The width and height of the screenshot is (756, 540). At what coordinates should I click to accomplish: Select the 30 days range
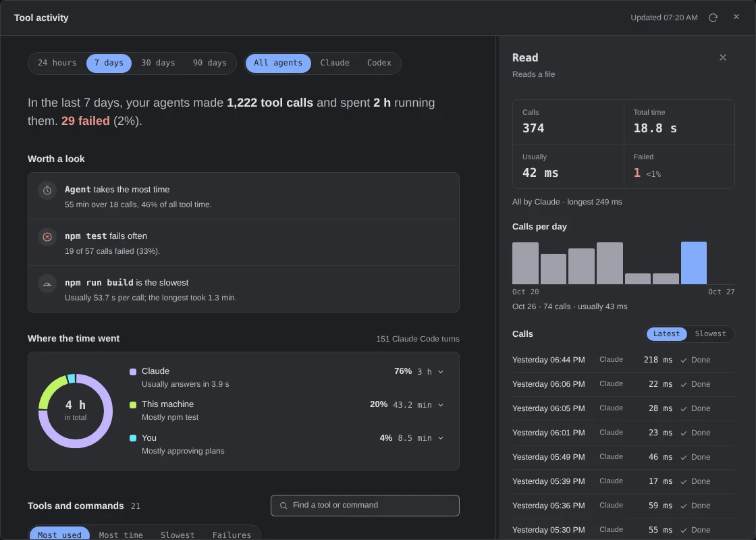click(x=158, y=63)
